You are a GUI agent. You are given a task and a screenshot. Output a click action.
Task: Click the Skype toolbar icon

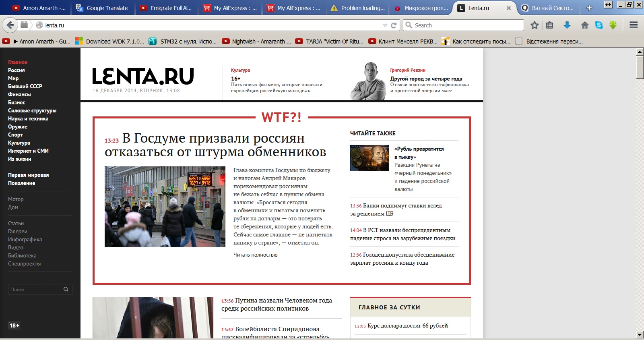(599, 25)
